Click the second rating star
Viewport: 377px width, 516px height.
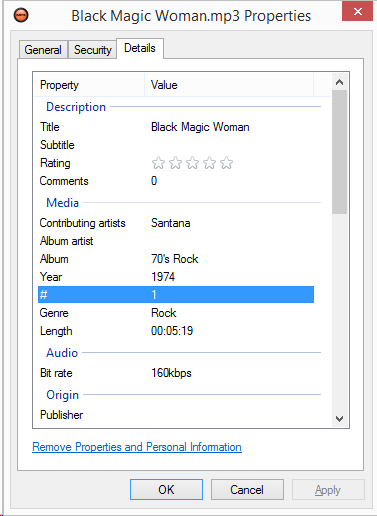(x=175, y=163)
